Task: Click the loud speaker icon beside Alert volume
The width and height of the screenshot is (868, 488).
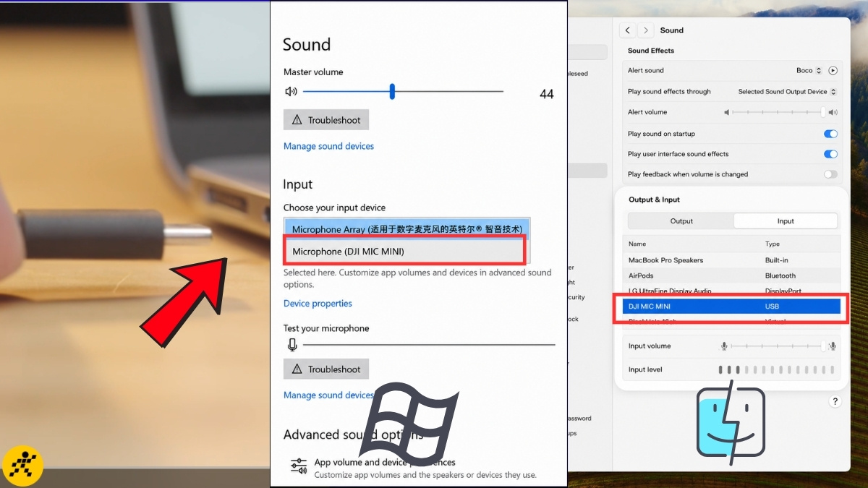Action: [x=833, y=112]
